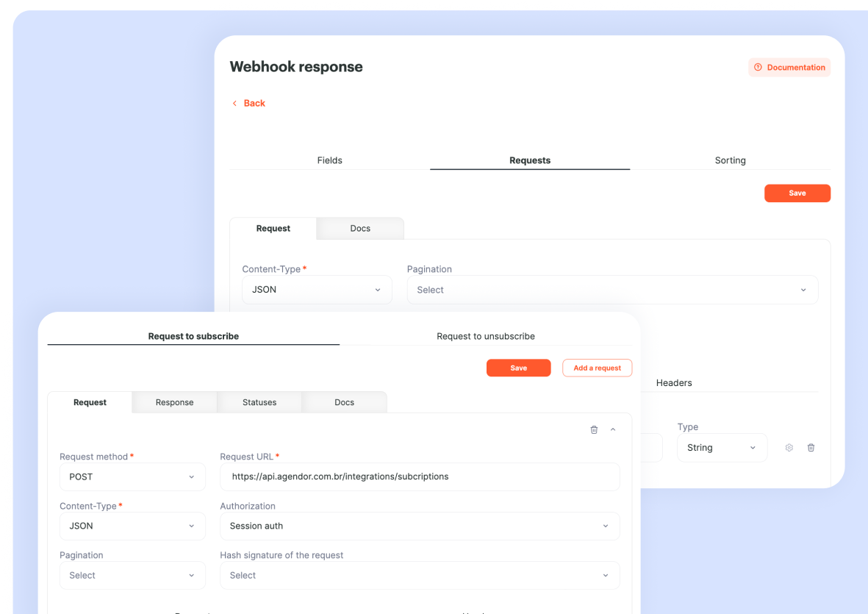Image resolution: width=868 pixels, height=614 pixels.
Task: Click the Back arrow chevron icon
Action: click(234, 104)
